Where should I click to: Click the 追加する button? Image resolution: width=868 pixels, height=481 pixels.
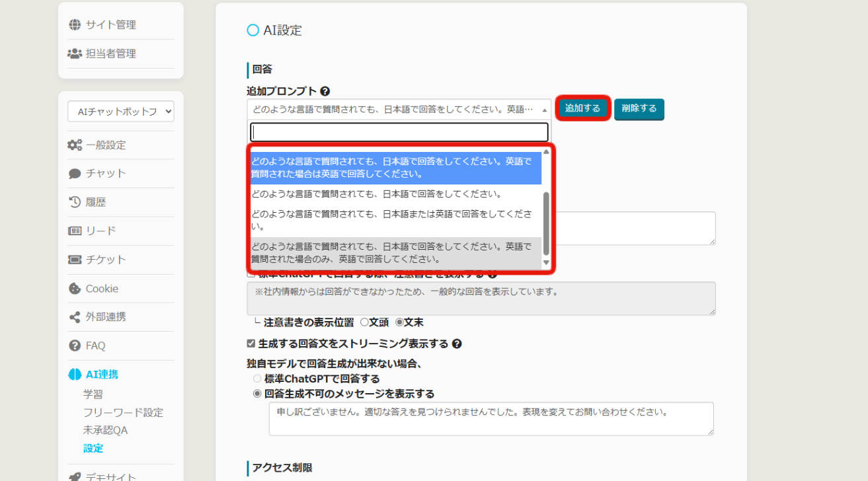click(582, 108)
